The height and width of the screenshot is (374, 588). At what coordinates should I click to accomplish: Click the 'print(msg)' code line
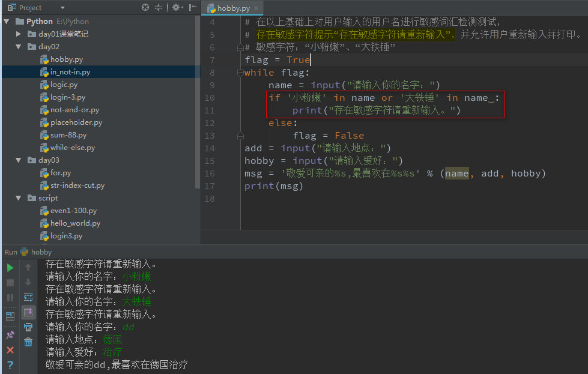(274, 186)
